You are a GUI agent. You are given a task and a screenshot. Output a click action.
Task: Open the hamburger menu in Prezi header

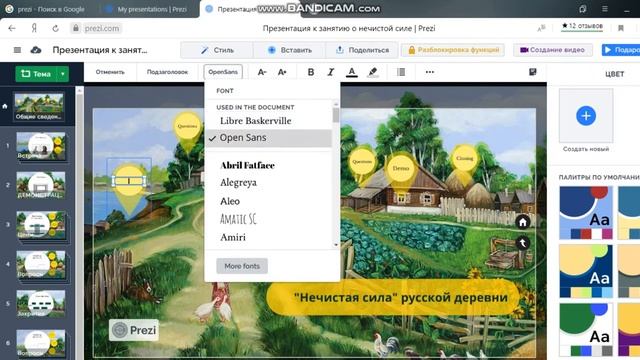click(17, 50)
